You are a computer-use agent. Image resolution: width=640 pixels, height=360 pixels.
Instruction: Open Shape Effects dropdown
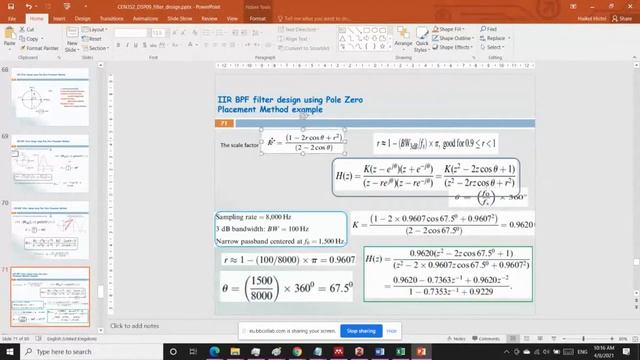tap(452, 47)
